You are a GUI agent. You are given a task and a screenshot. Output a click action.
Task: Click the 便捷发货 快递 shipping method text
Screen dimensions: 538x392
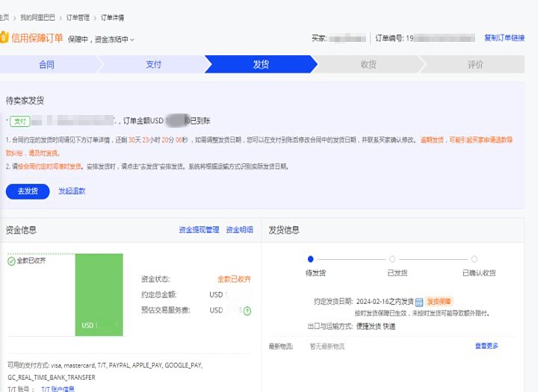click(x=376, y=326)
